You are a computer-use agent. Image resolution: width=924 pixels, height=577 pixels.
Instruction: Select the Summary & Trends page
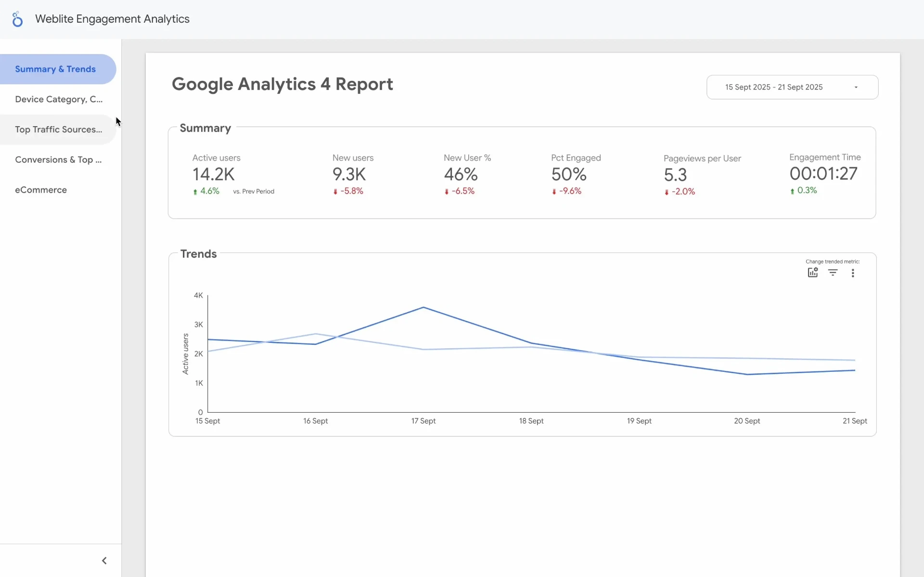pos(55,69)
